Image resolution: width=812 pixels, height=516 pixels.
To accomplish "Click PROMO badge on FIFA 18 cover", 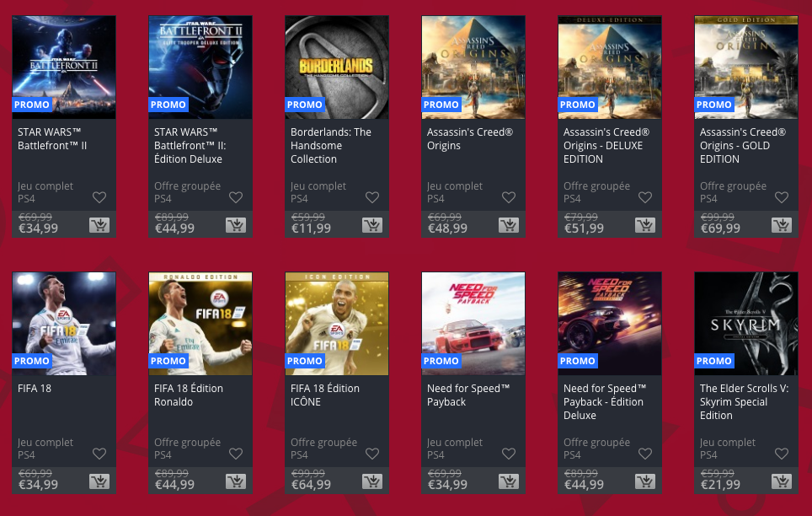I will [x=32, y=361].
